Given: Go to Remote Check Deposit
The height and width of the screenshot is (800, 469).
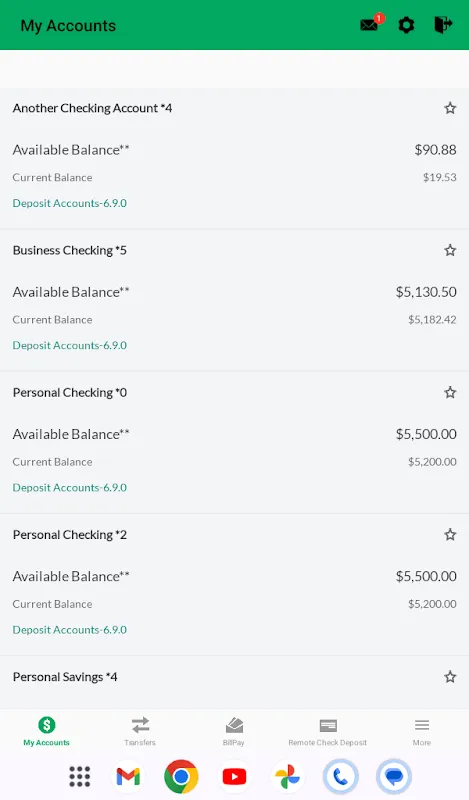Looking at the screenshot, I should tap(328, 731).
